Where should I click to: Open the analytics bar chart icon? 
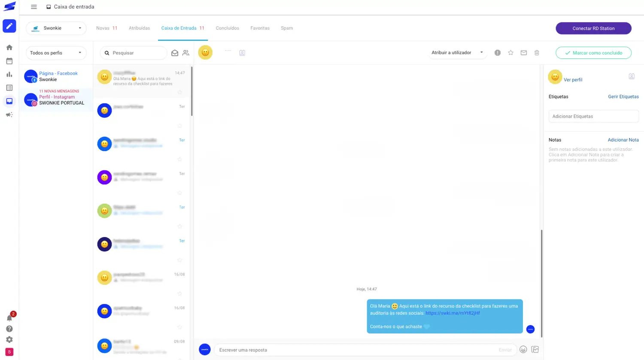(9, 74)
